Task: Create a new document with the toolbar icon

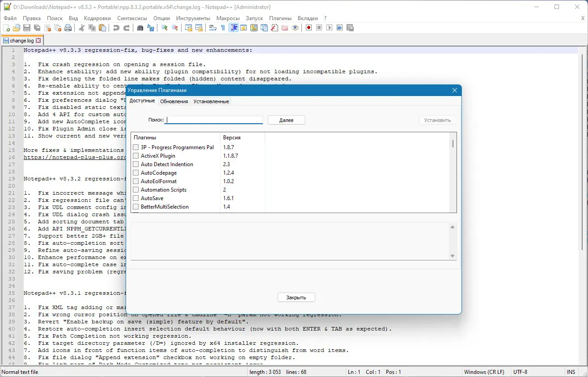Action: [7, 28]
